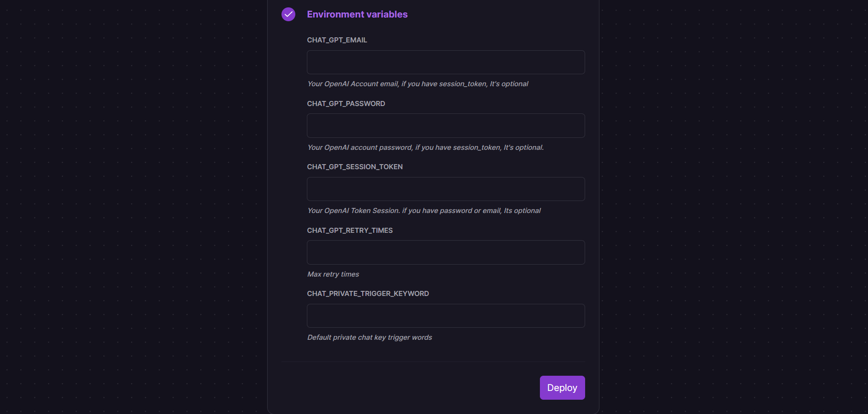Click the OpenAI Account email hint text

418,84
